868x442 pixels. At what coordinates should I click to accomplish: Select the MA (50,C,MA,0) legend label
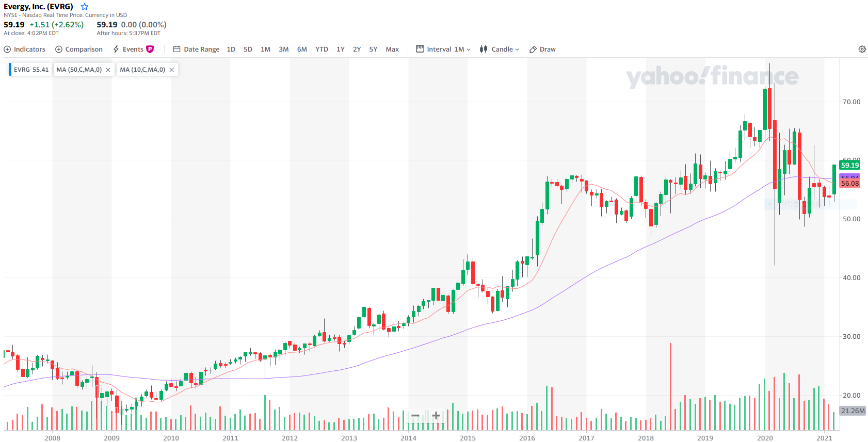[79, 70]
